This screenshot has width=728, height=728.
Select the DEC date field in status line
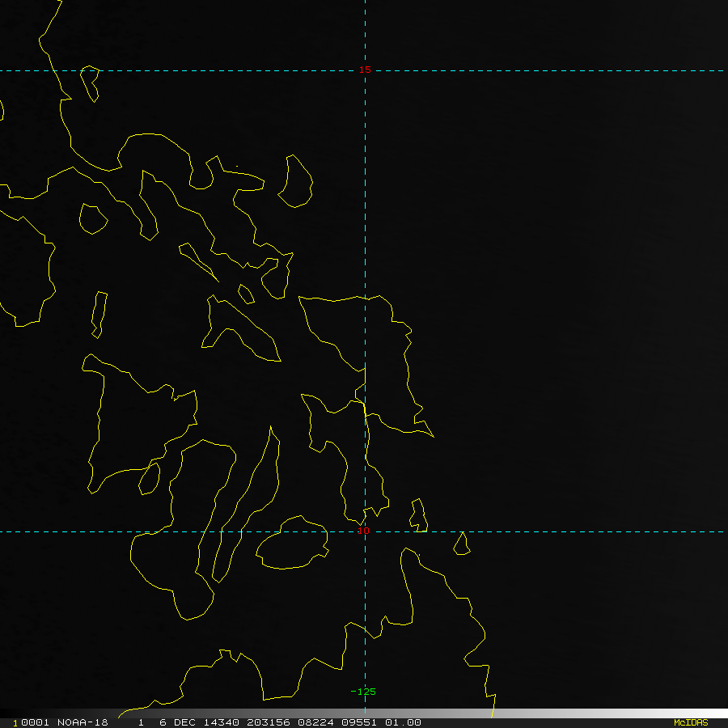[x=184, y=722]
